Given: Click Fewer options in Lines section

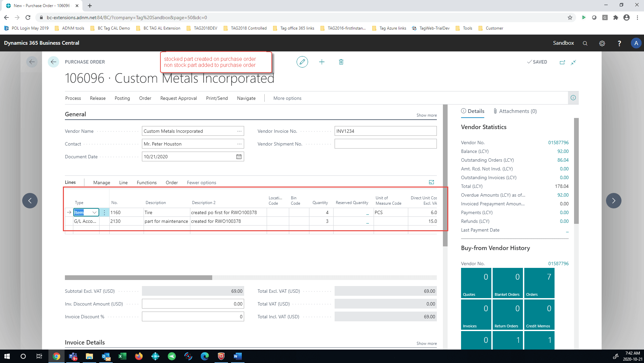Looking at the screenshot, I should [201, 183].
